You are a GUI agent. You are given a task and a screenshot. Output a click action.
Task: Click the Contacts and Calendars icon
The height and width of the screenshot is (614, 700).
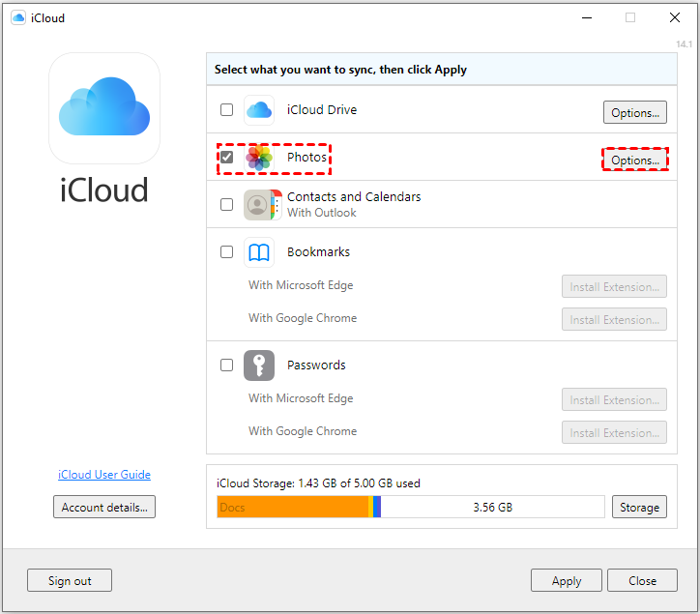coord(261,205)
